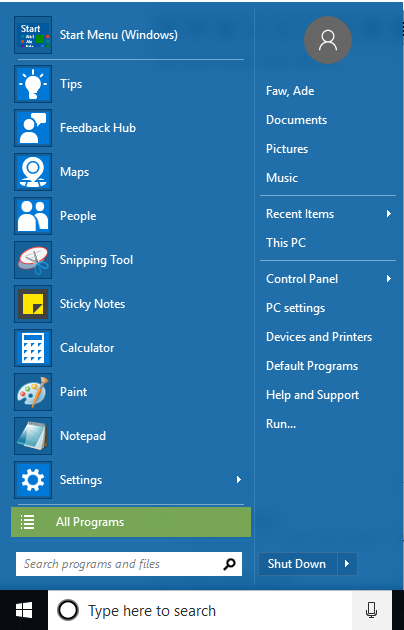Screen dimensions: 404x630
Task: Click the user account avatar picture
Action: [x=328, y=40]
